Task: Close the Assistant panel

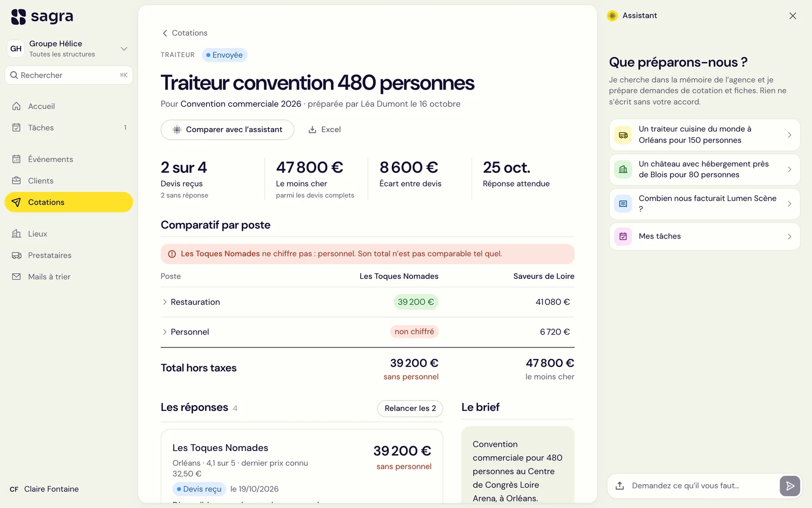Action: [x=793, y=16]
